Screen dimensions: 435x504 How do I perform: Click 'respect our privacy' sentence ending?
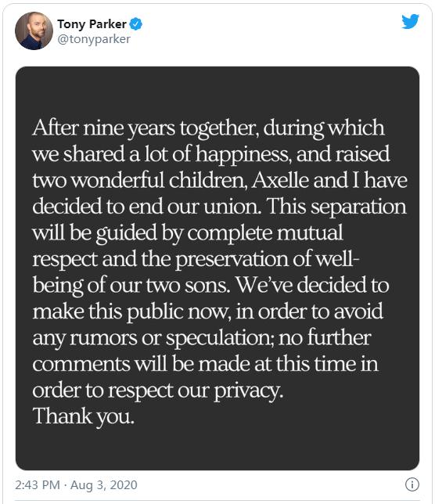(196, 391)
